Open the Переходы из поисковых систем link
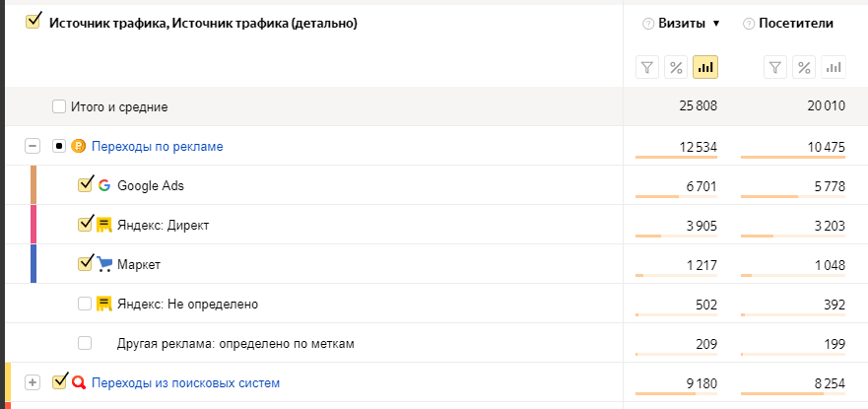The height and width of the screenshot is (409, 868). coord(186,382)
